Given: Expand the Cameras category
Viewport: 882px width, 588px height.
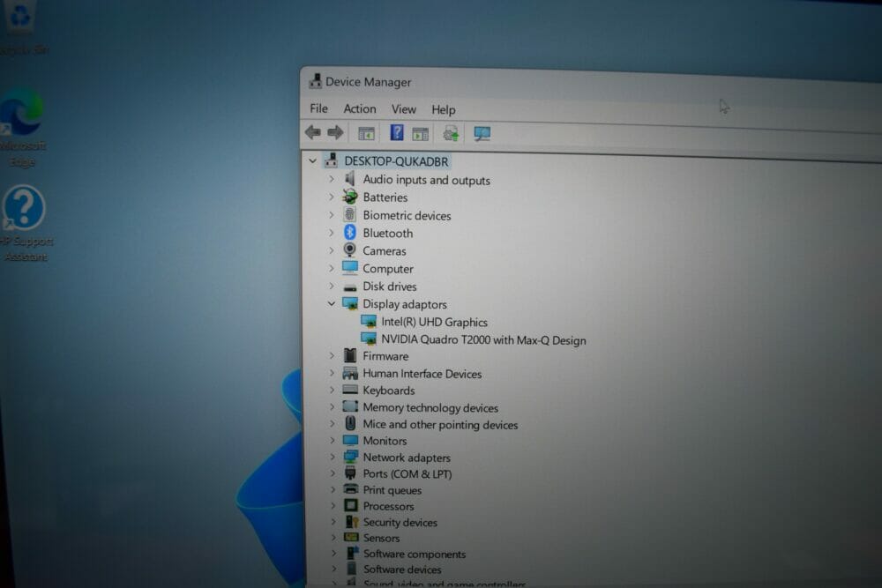Looking at the screenshot, I should (332, 250).
